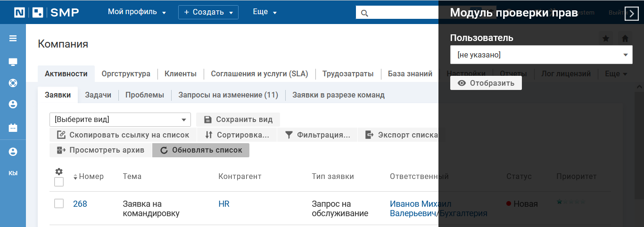The image size is (644, 227).
Task: Open the hamburger menu in the left sidebar
Action: pyautogui.click(x=13, y=39)
